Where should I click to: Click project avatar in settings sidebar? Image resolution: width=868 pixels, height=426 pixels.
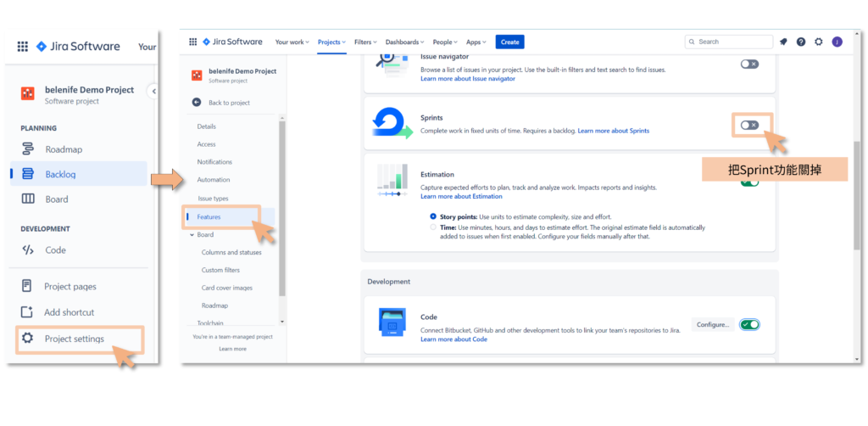(x=197, y=76)
